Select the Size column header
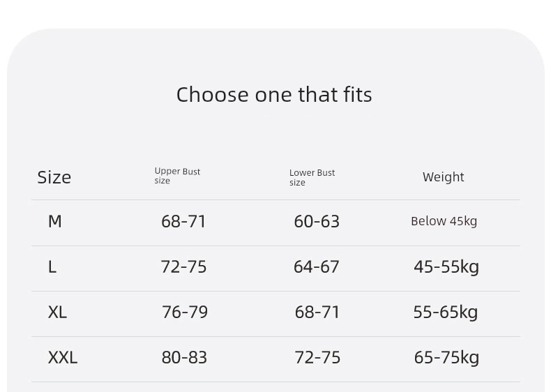Screen dimensions: 551x392 [x=54, y=177]
